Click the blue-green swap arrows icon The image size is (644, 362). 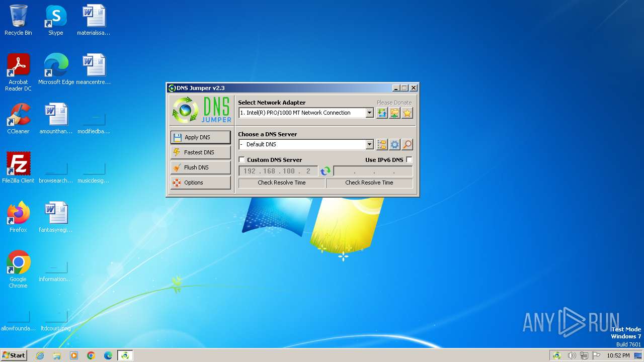(326, 171)
